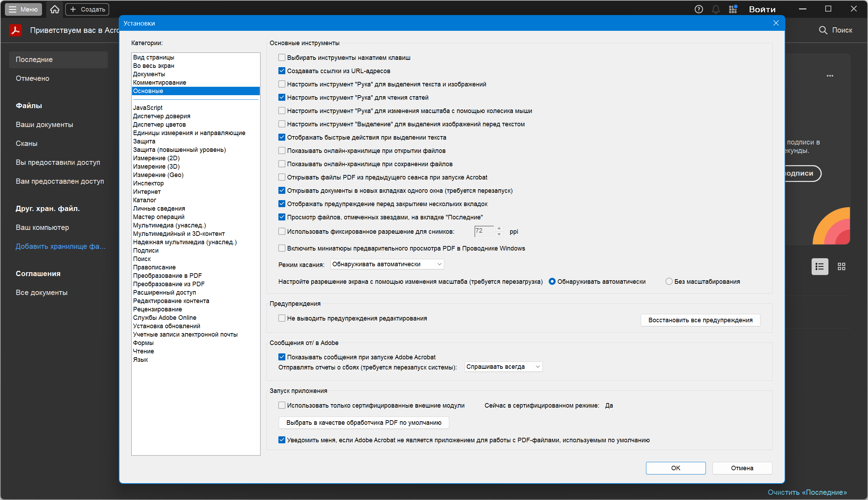Open the apps grid icon
Screen dimensions: 868x500
pyautogui.click(x=733, y=9)
